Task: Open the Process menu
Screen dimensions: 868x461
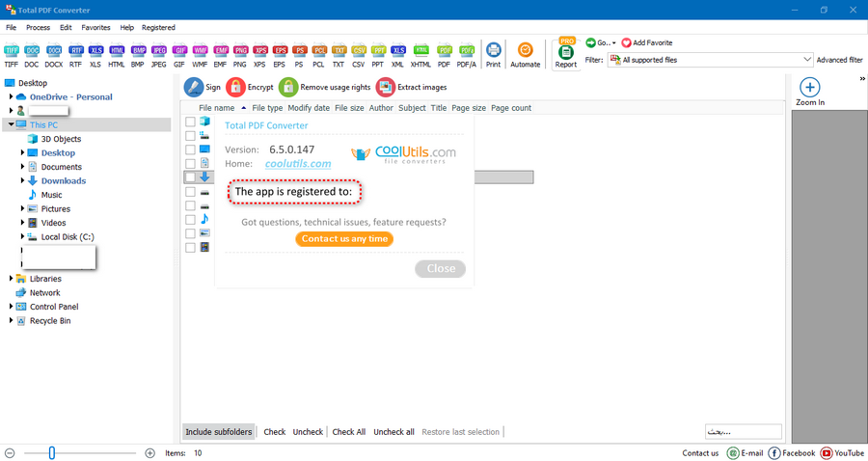Action: point(38,27)
